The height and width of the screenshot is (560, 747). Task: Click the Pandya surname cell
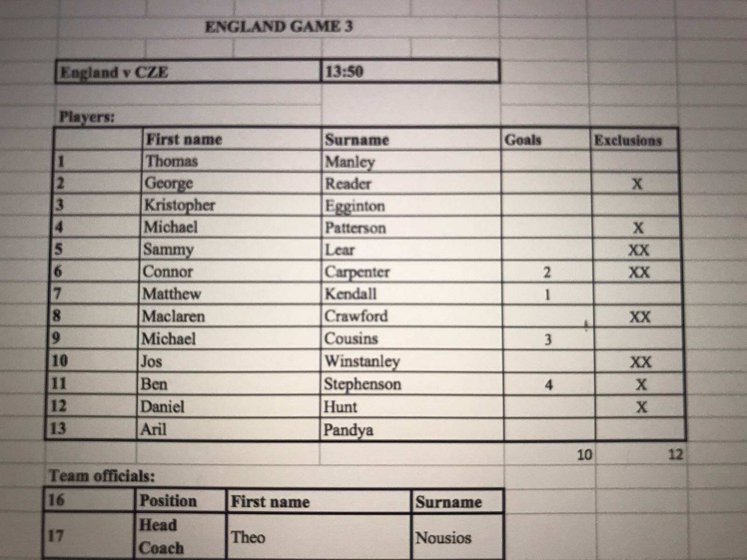pos(413,429)
